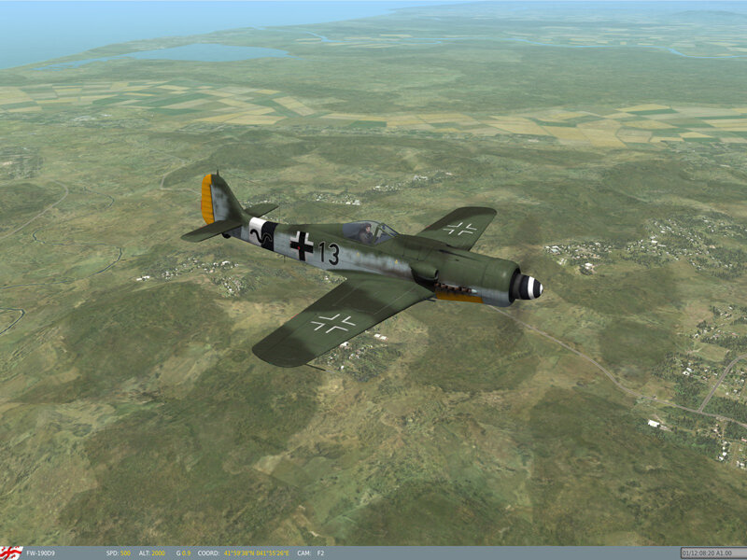747x560 pixels.
Task: Click the red-white flag icon in status bar
Action: pyautogui.click(x=11, y=553)
